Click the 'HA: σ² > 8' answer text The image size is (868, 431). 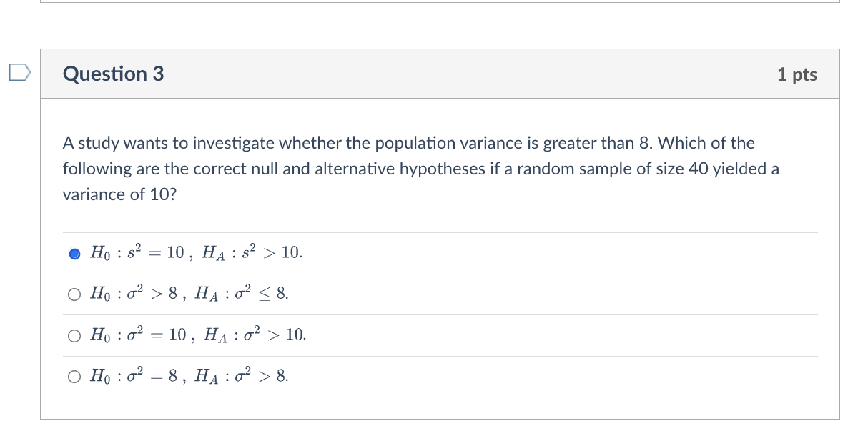coord(242,377)
